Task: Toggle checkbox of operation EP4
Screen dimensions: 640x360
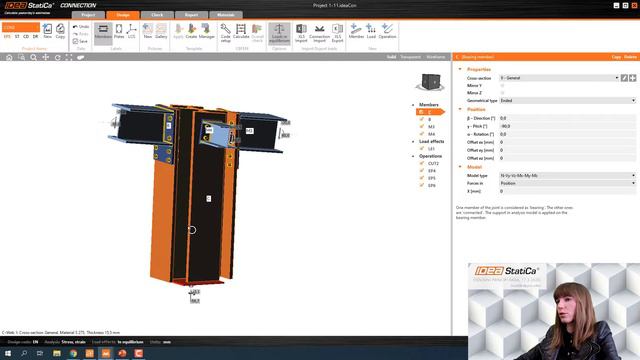Action: pos(422,171)
